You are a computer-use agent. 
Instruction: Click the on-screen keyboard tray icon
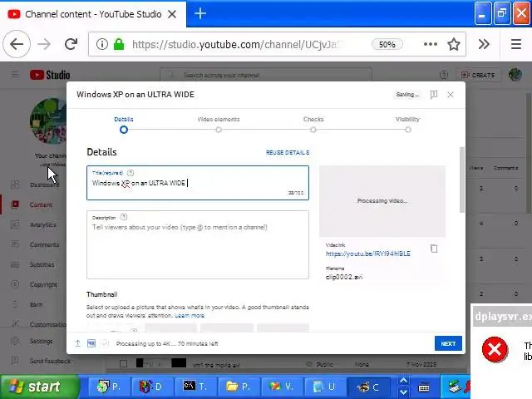pos(424,387)
